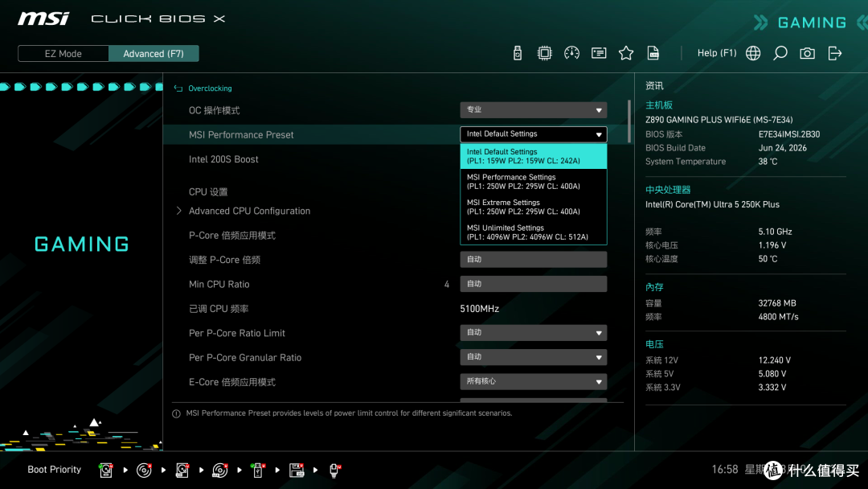The height and width of the screenshot is (489, 868).
Task: Select USB optical disc boot icon, fourth in row
Action: click(x=219, y=471)
